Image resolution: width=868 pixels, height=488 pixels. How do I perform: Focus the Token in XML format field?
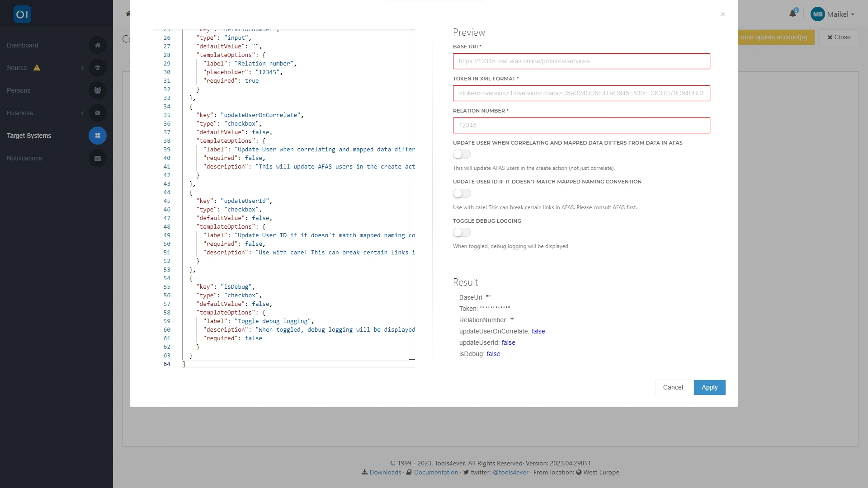coord(581,94)
